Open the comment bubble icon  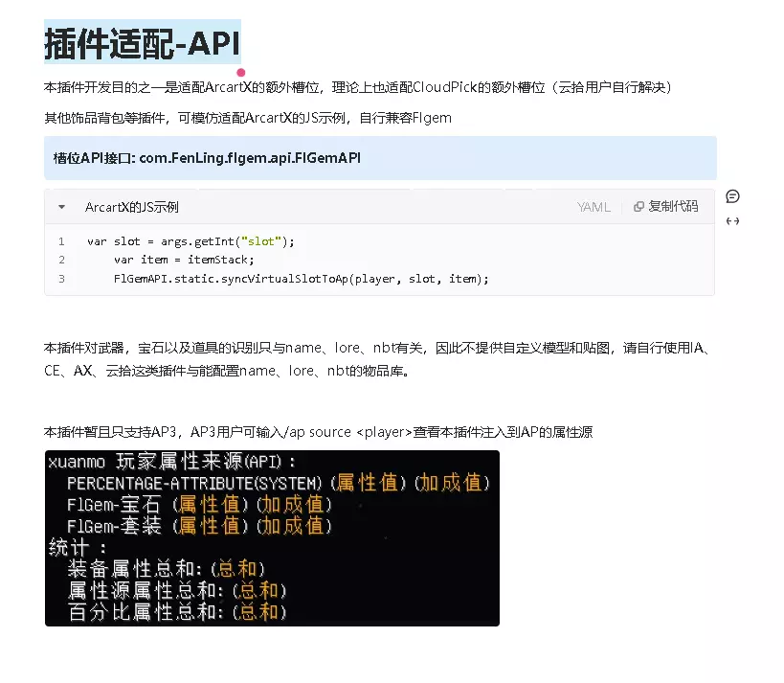coord(732,196)
